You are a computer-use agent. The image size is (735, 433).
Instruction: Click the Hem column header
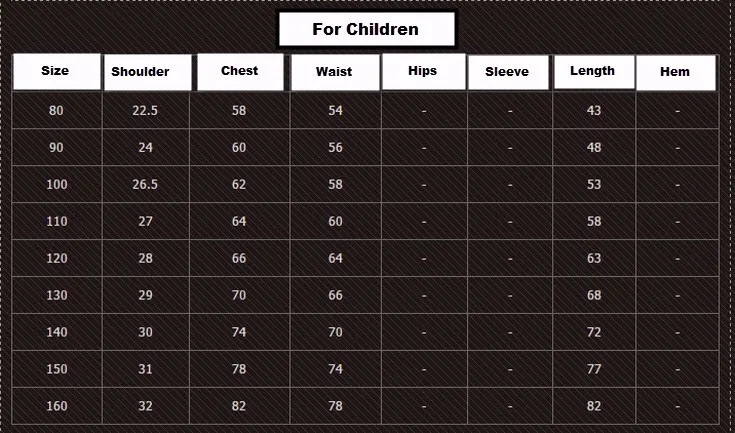click(x=676, y=72)
